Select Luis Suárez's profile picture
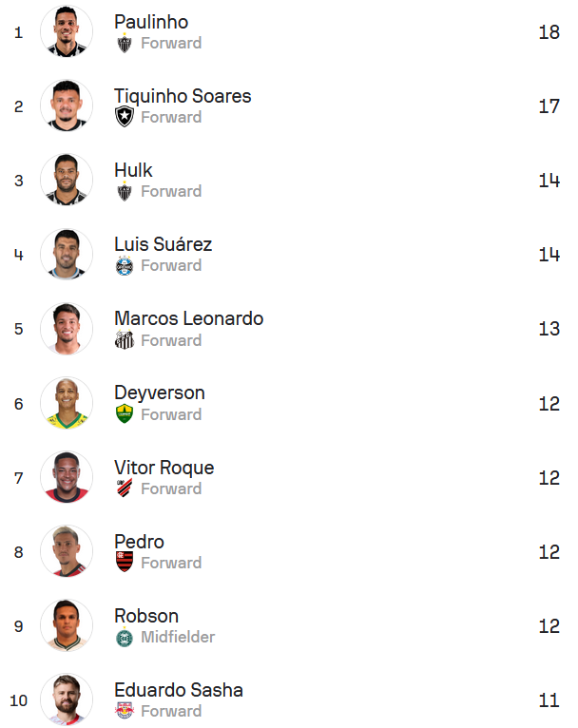 pyautogui.click(x=67, y=254)
